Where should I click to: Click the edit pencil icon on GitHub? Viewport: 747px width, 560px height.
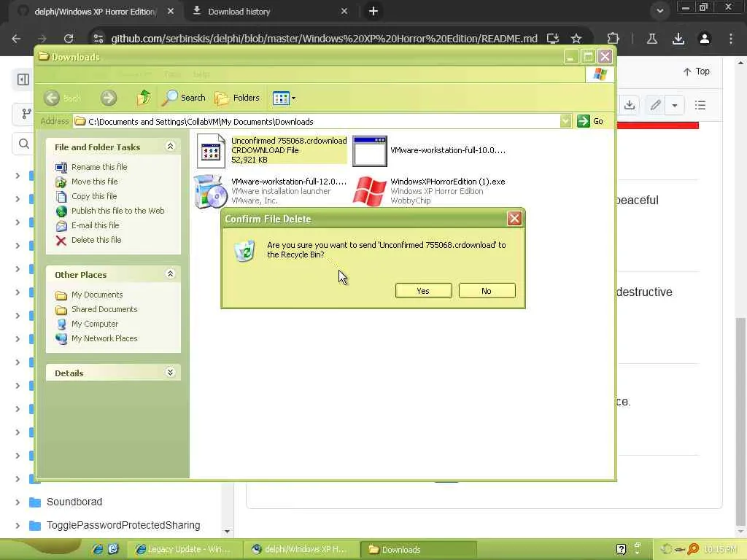(656, 105)
